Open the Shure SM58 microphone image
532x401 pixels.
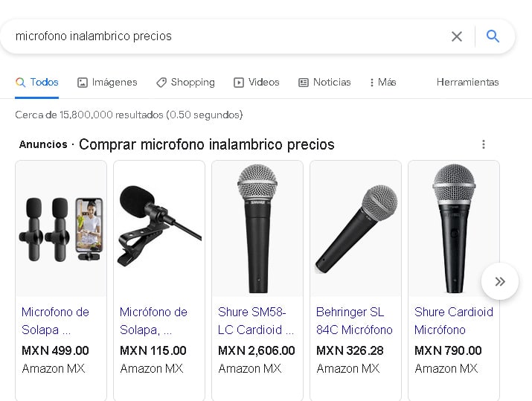pos(257,229)
